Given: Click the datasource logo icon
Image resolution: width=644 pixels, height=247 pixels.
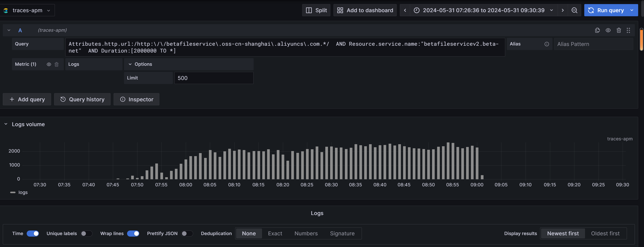Looking at the screenshot, I should click(6, 10).
